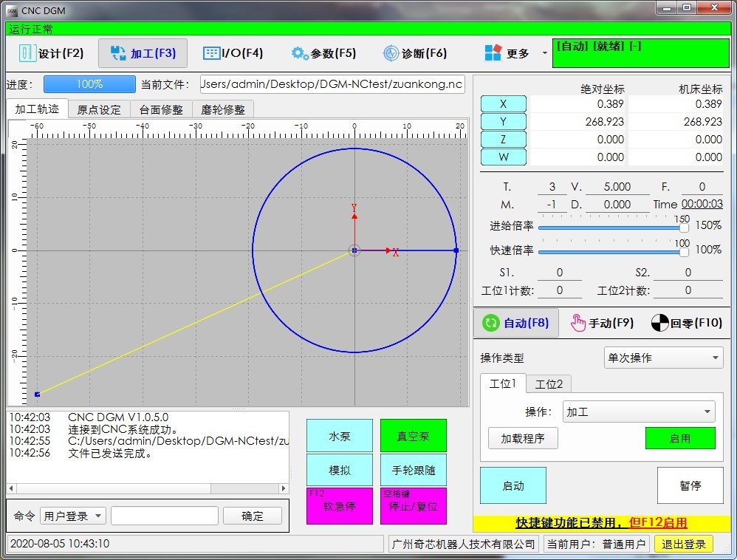
Task: Switch to the 工位2 tab
Action: (x=549, y=384)
